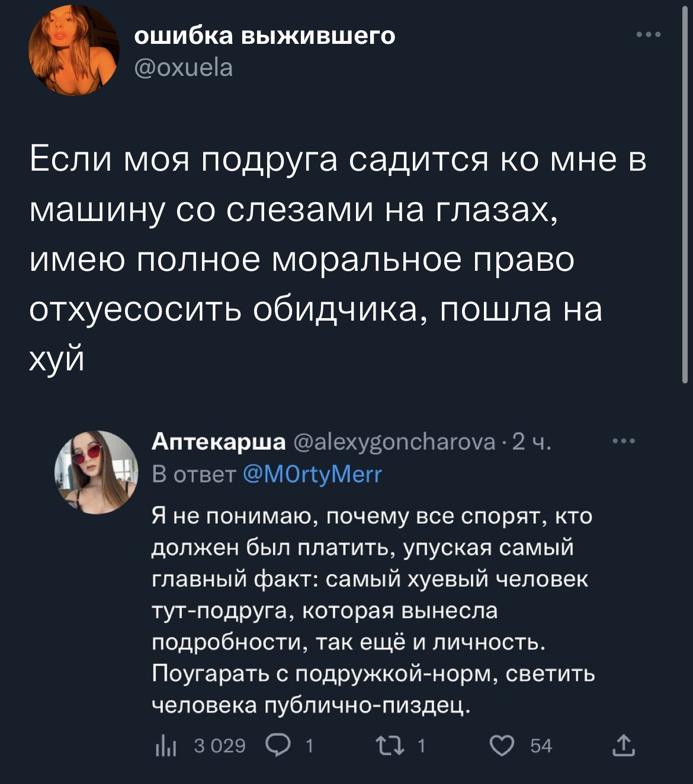Follow the @M0rtyMerr mention link
Screen dimensions: 693x784
313,474
